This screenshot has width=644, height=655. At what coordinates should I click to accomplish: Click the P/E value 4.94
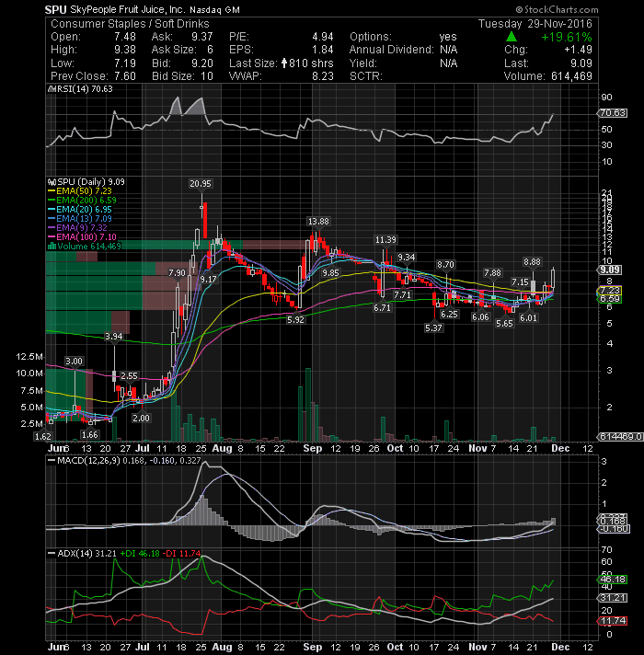[x=323, y=37]
